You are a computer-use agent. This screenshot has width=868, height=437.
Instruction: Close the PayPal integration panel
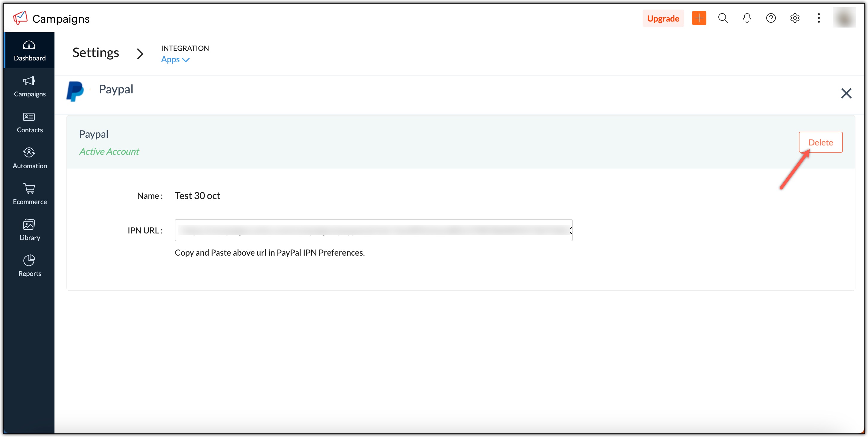pos(846,93)
